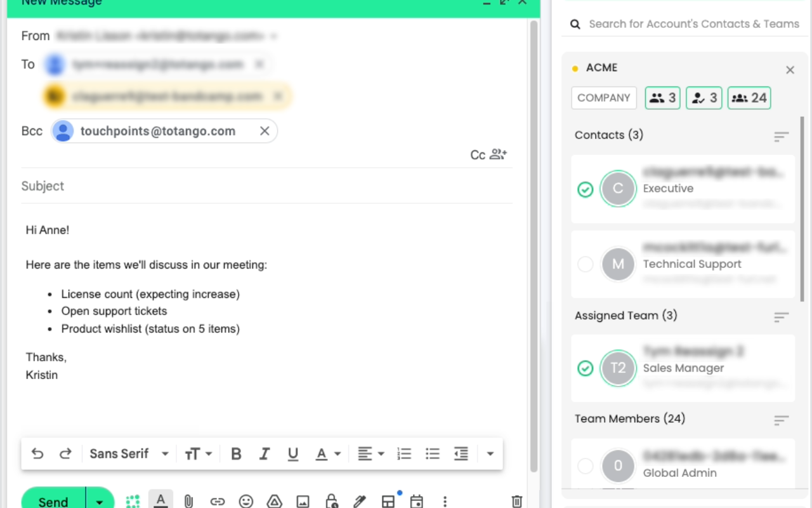Sort the Contacts (3) list
Viewport: 812px width, 508px height.
point(781,137)
